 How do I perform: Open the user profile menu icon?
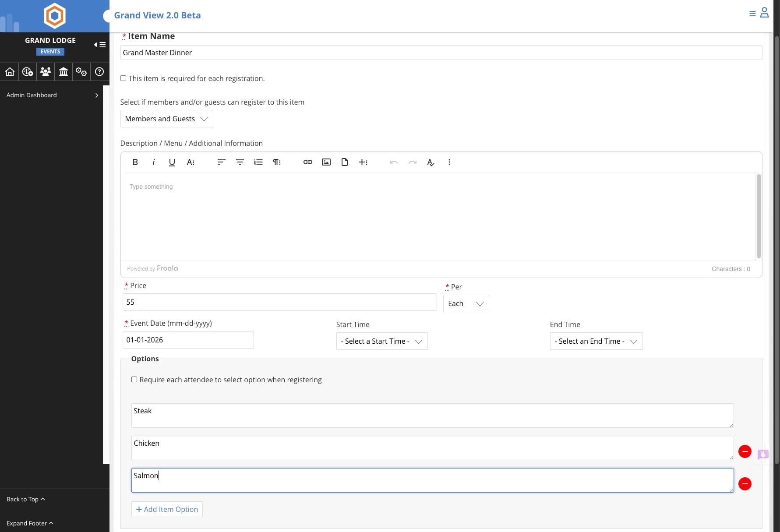coord(764,13)
